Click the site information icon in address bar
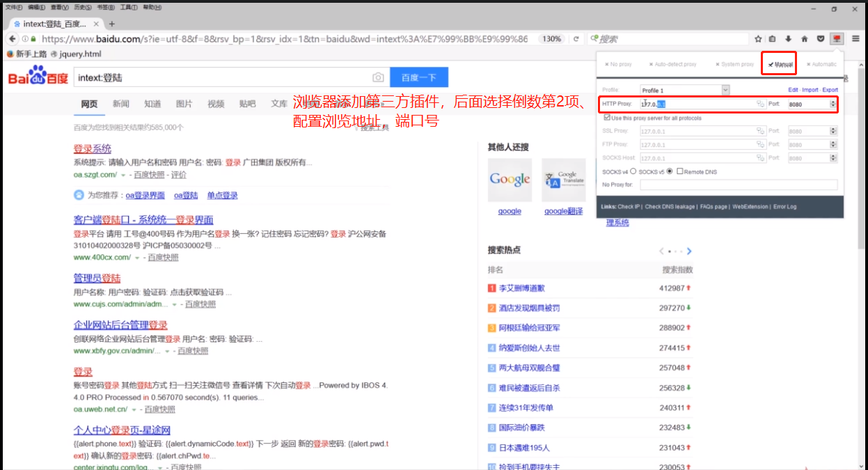Image resolution: width=868 pixels, height=470 pixels. [x=25, y=39]
